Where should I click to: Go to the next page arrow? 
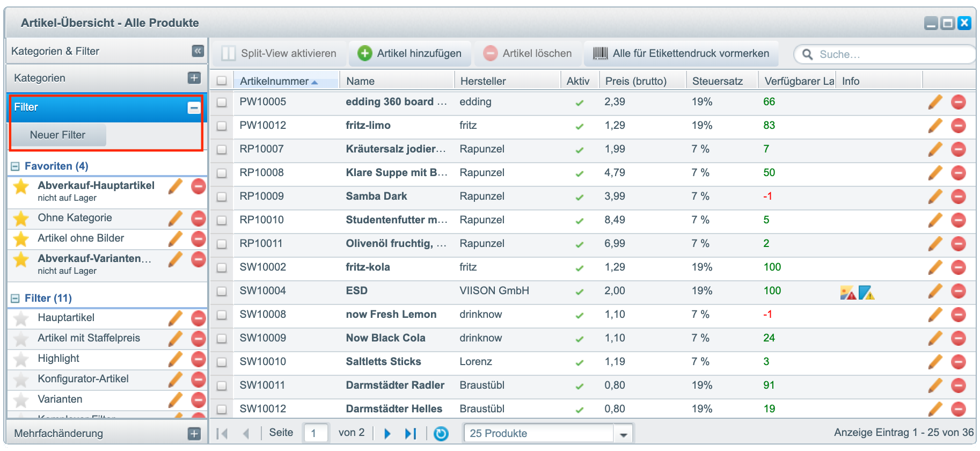(387, 433)
